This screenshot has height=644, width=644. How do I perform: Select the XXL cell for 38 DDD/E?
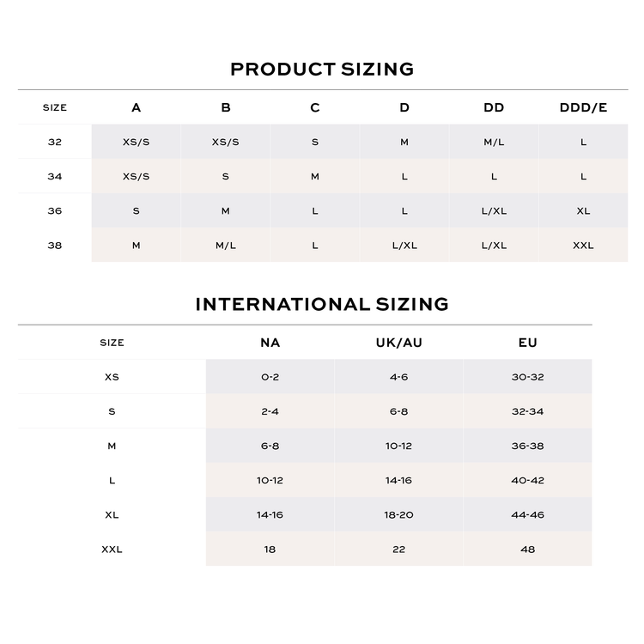(583, 246)
